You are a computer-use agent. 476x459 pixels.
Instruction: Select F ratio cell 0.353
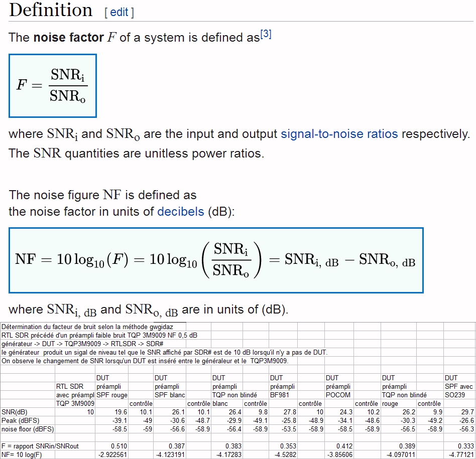point(288,446)
